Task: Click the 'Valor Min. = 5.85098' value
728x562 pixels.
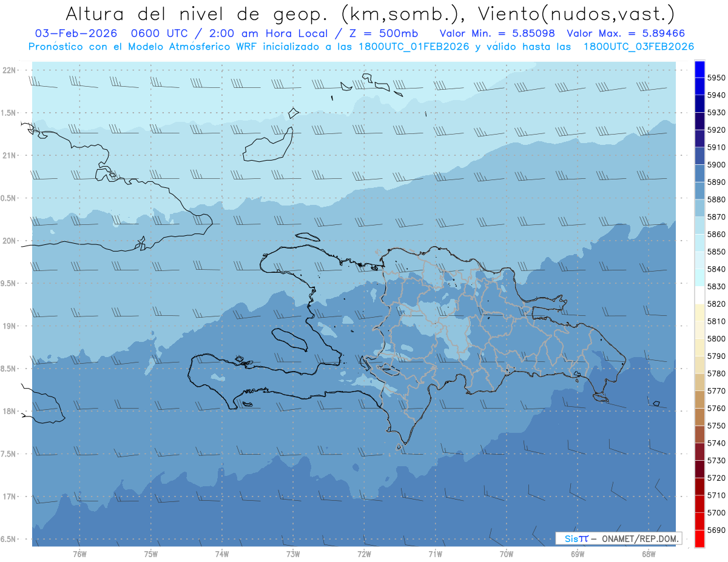Action: click(497, 34)
